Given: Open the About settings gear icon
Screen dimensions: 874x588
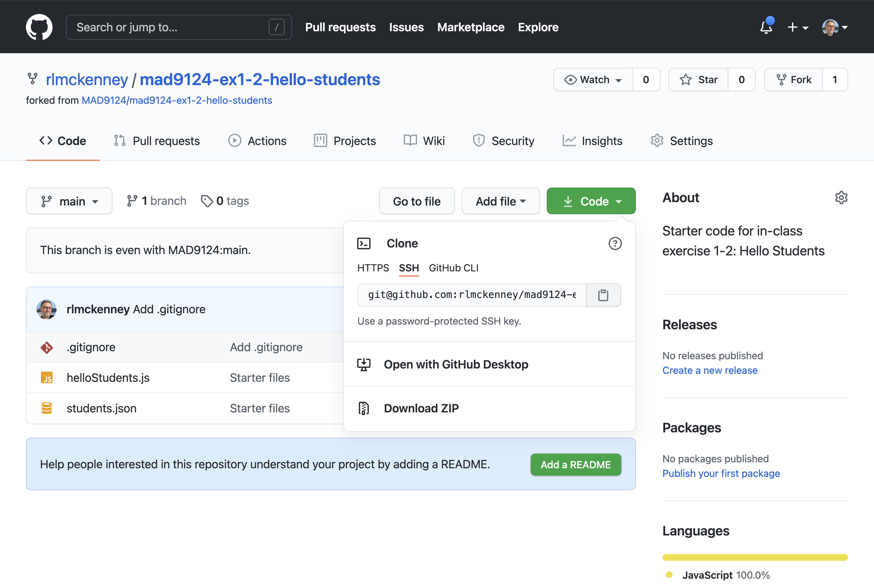Looking at the screenshot, I should point(841,198).
